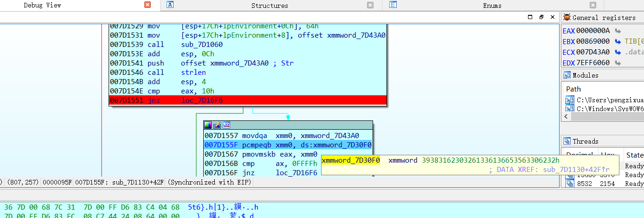Jump using the EDX register arrow
This screenshot has width=644, height=218.
[x=618, y=63]
